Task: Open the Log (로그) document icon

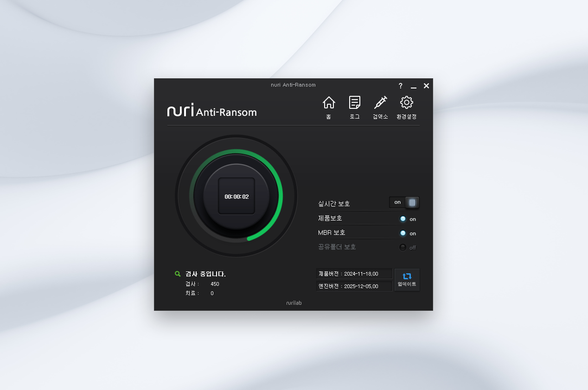Action: [355, 104]
